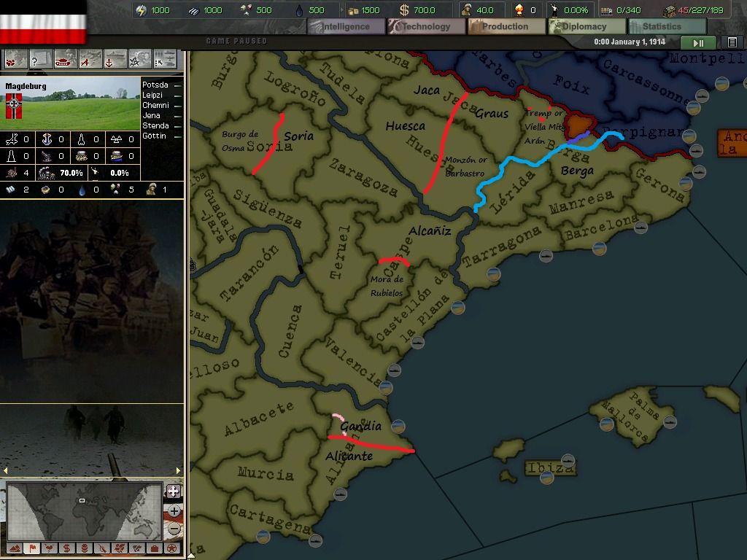Open the Production screen tab
747x560 pixels.
tap(506, 27)
